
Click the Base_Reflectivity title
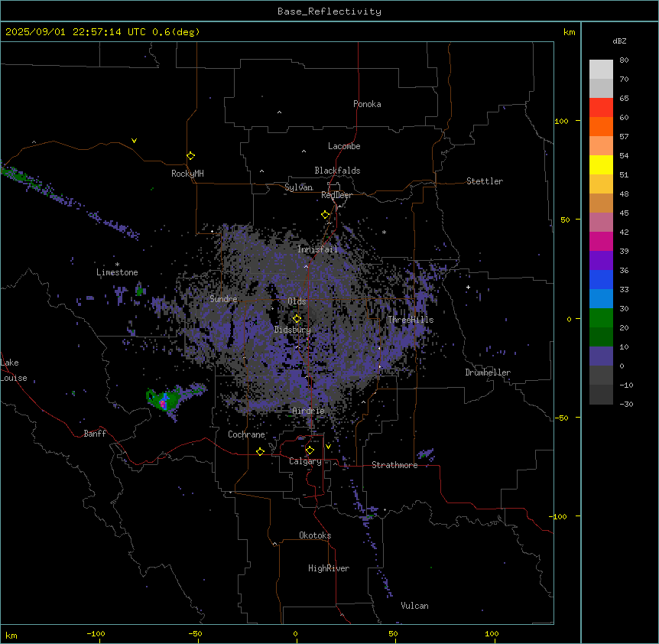[x=329, y=11]
